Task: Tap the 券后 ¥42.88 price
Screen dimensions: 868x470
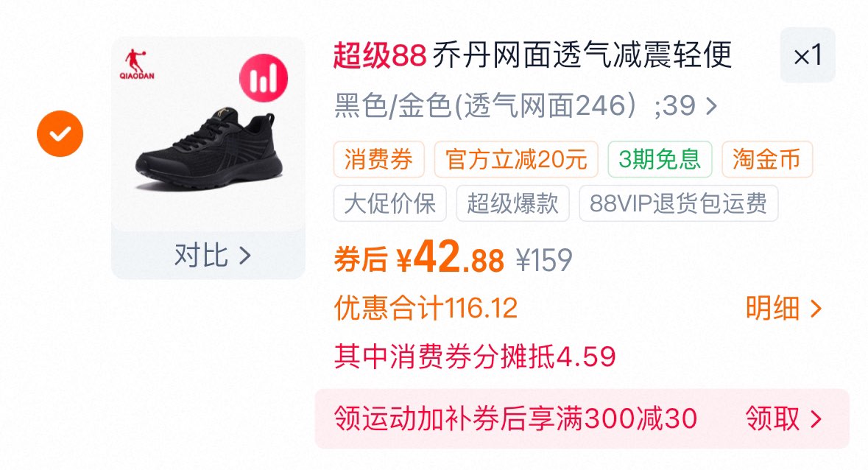Action: tap(419, 258)
